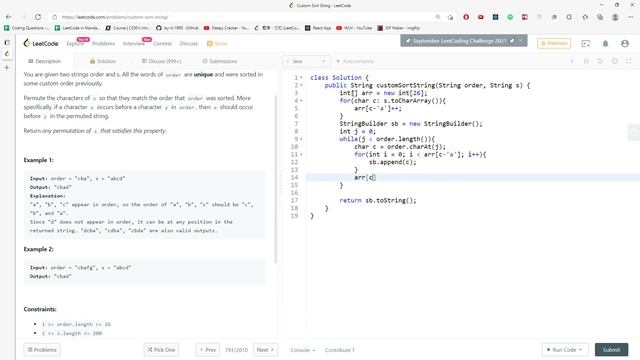Click the Example 2 heading
This screenshot has width=640, height=360.
pyautogui.click(x=38, y=249)
